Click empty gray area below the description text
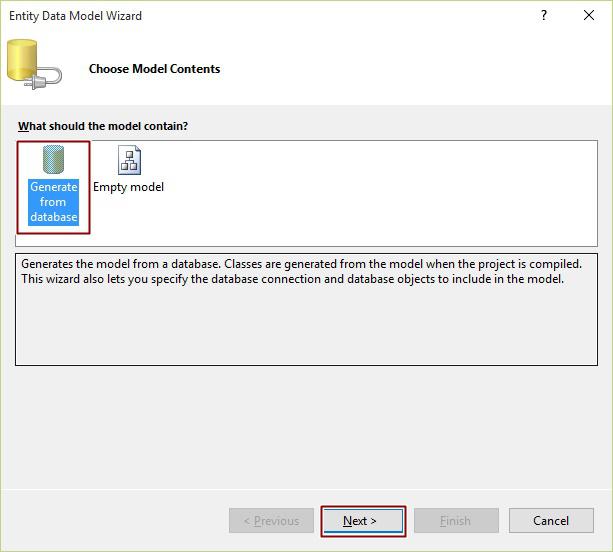The width and height of the screenshot is (613, 552). point(300,330)
